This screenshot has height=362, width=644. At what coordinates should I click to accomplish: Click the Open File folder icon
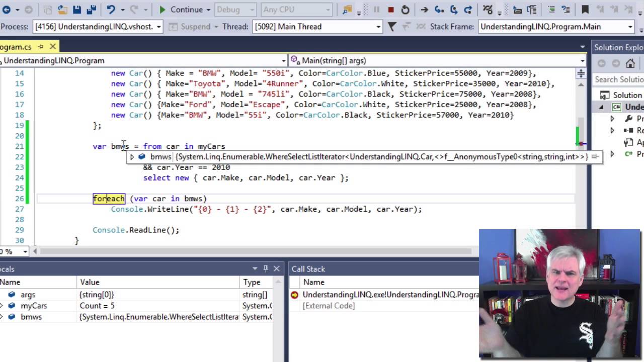coord(62,10)
